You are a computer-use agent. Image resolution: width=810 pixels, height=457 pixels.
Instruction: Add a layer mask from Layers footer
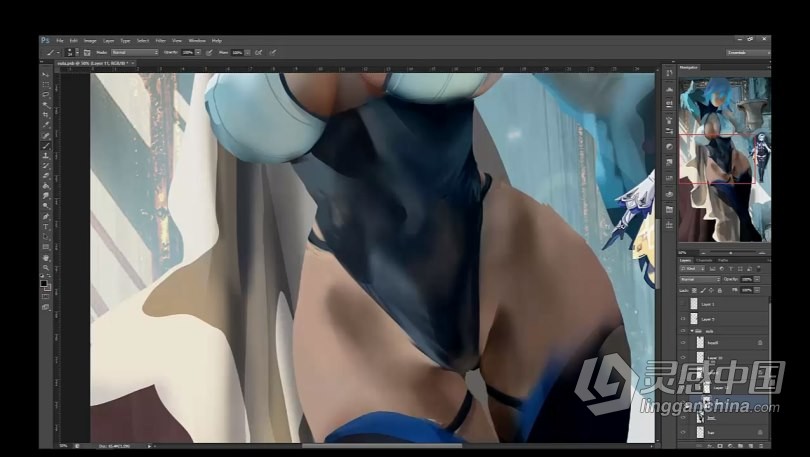coord(720,446)
